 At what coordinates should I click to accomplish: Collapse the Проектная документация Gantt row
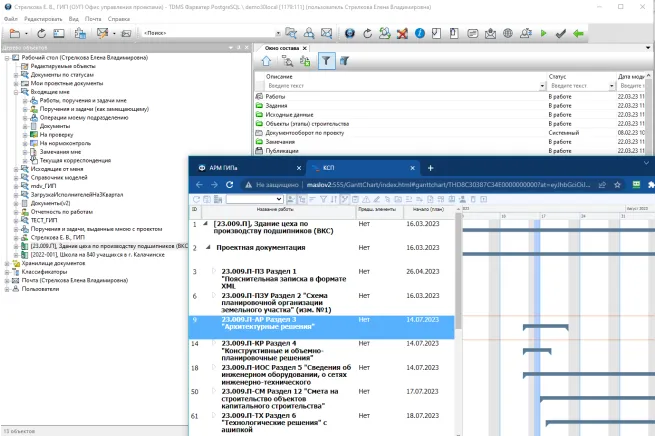209,245
